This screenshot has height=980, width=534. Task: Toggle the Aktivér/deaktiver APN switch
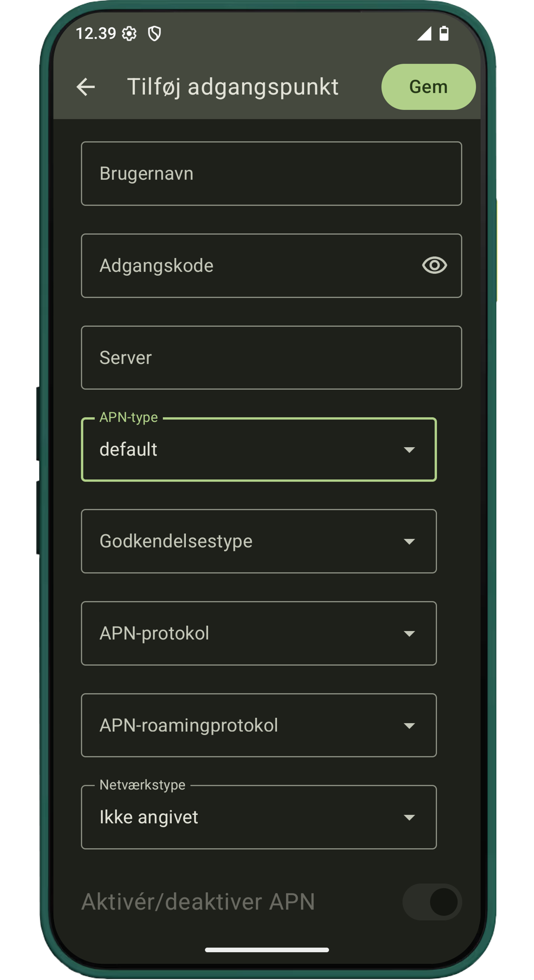pos(432,902)
